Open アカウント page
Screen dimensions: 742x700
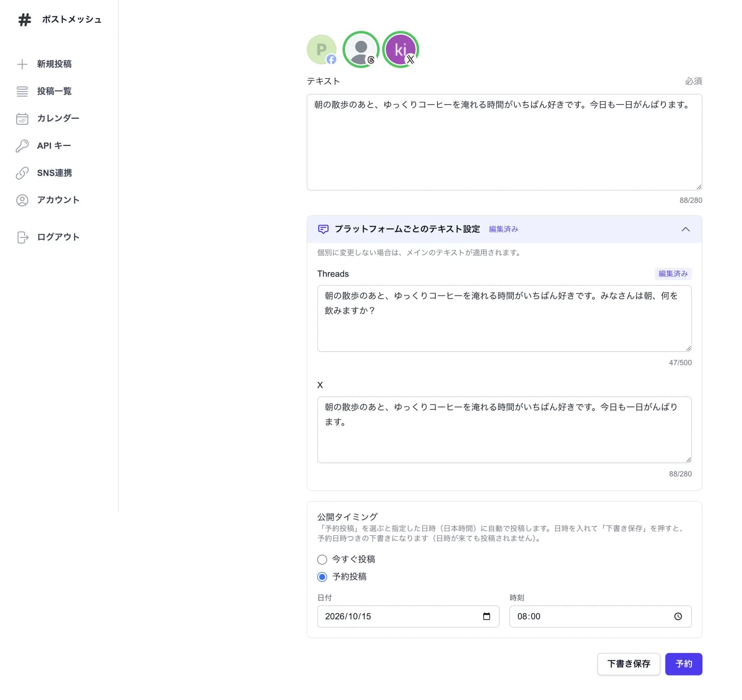(58, 200)
